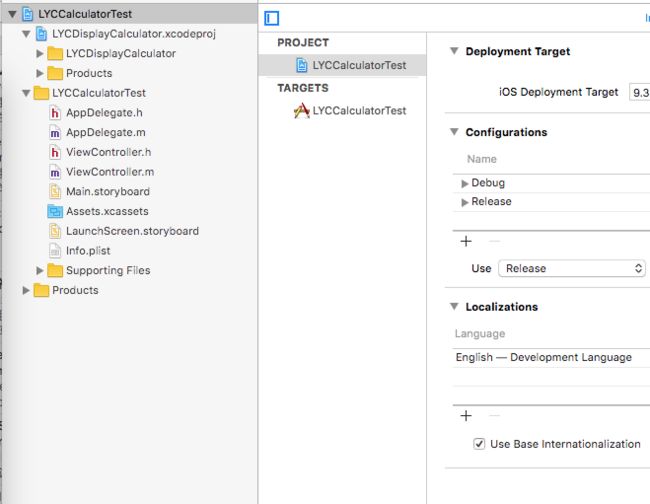This screenshot has width=650, height=504.
Task: Select Info.plist file
Action: tap(88, 251)
